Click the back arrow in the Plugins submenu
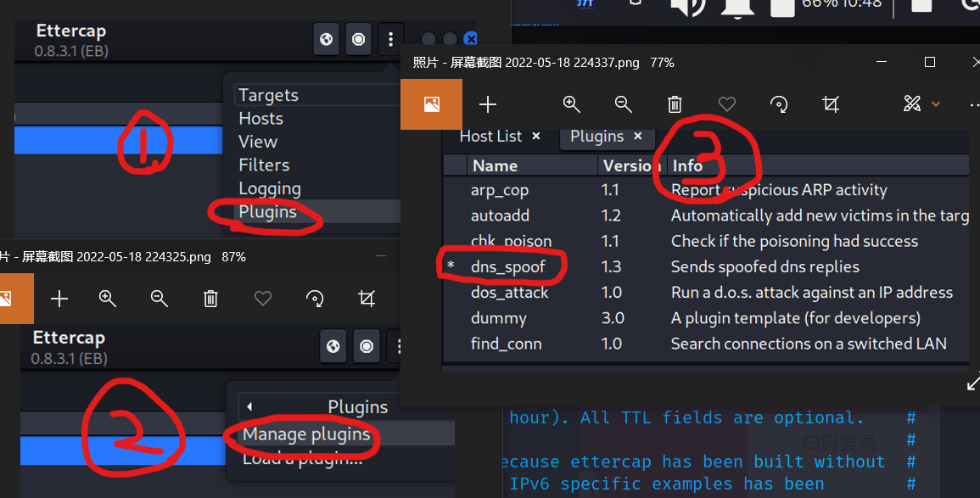 (x=249, y=407)
